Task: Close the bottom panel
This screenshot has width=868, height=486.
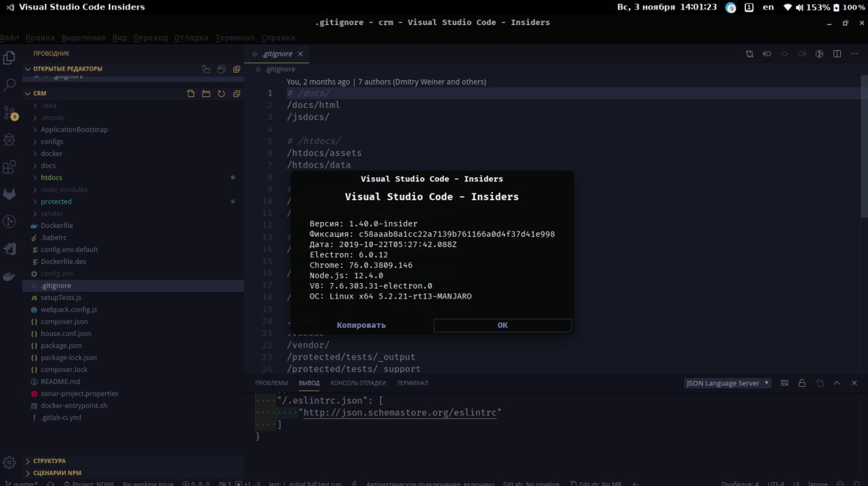Action: coord(854,383)
